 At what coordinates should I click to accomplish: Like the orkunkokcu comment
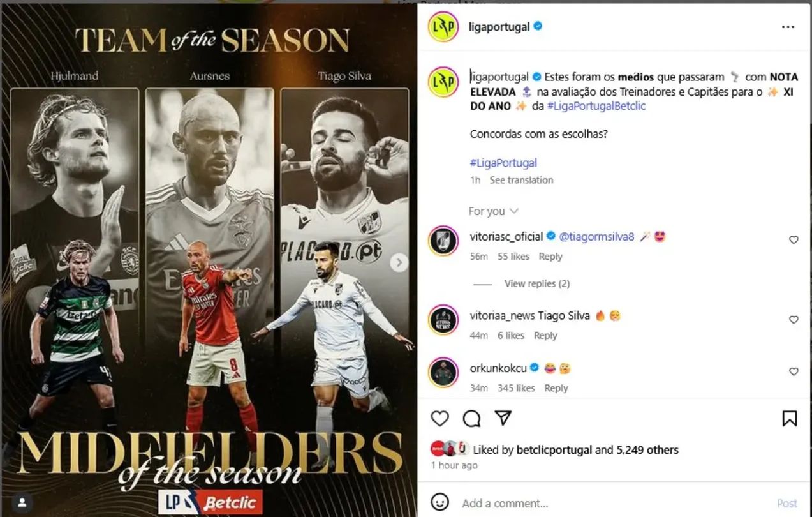point(794,371)
